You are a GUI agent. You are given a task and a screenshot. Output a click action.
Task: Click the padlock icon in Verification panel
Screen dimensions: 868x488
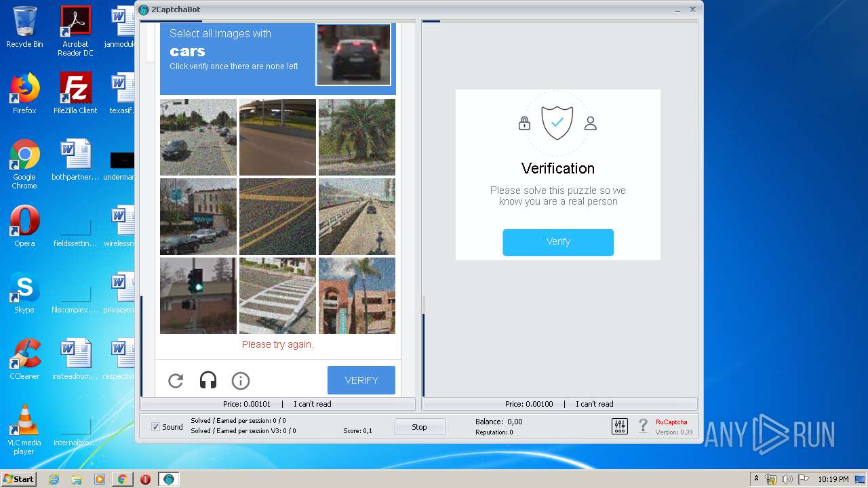(524, 123)
